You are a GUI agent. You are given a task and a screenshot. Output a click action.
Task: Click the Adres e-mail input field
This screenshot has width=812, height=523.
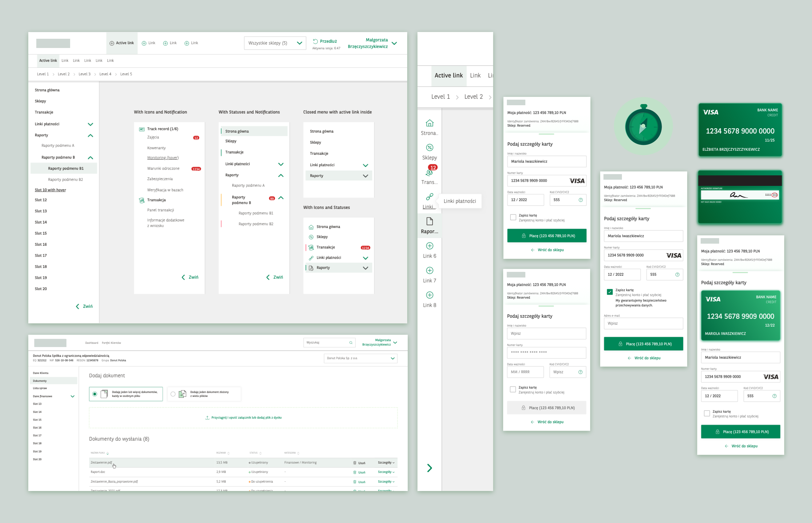(643, 323)
